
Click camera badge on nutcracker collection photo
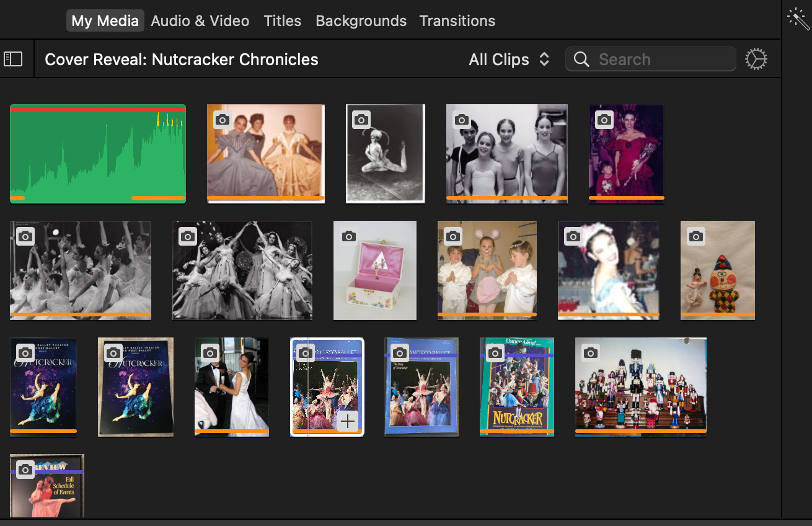coord(590,353)
